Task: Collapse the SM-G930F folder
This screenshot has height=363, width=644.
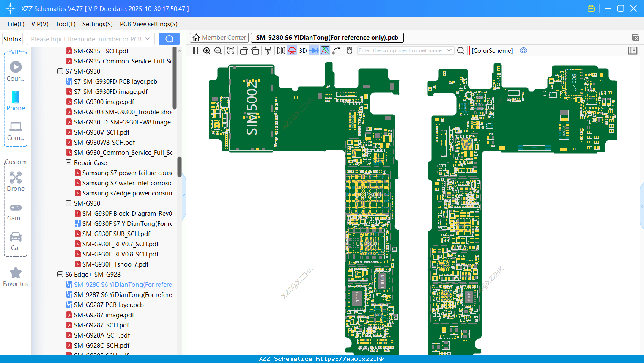Action: click(69, 203)
